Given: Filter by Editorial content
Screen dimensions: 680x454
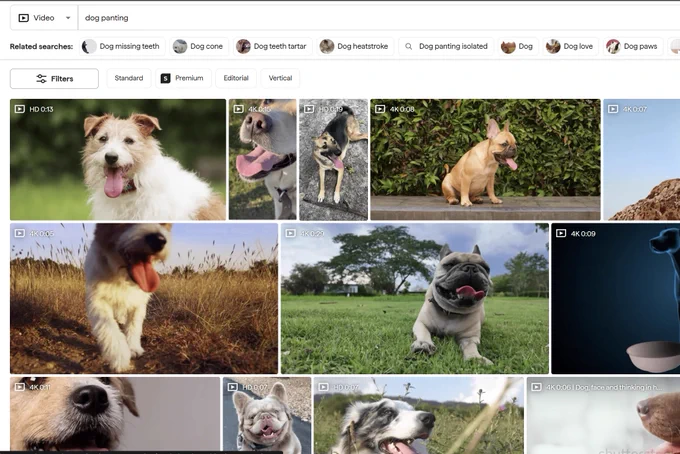Looking at the screenshot, I should point(236,78).
